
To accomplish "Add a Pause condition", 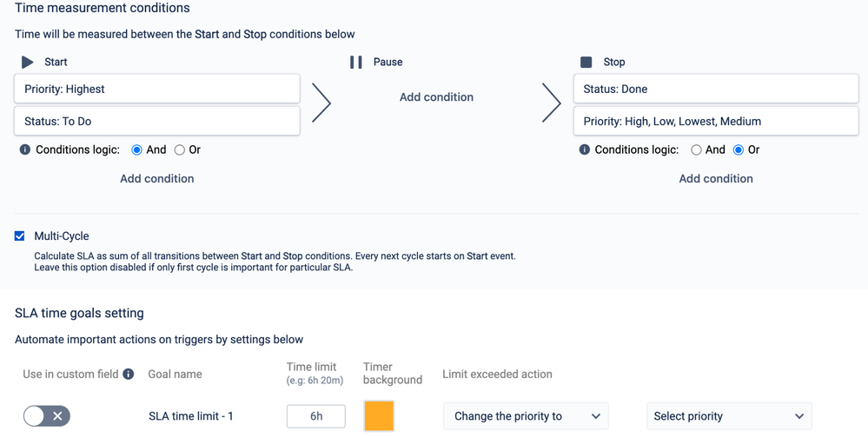I will 436,96.
